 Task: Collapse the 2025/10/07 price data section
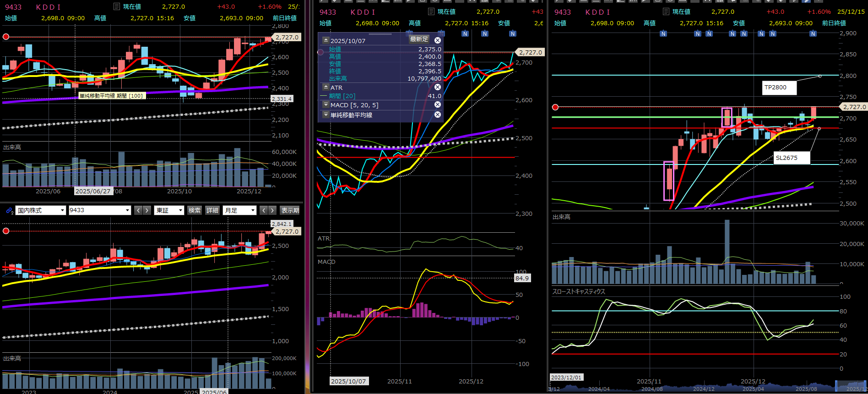click(325, 41)
